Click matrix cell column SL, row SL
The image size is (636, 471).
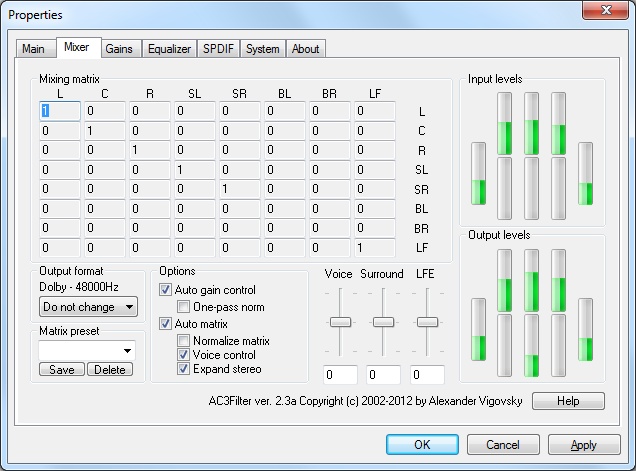(x=195, y=170)
